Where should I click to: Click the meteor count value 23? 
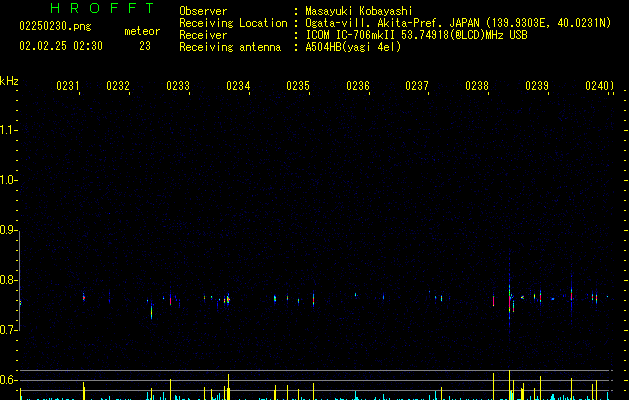[x=145, y=46]
